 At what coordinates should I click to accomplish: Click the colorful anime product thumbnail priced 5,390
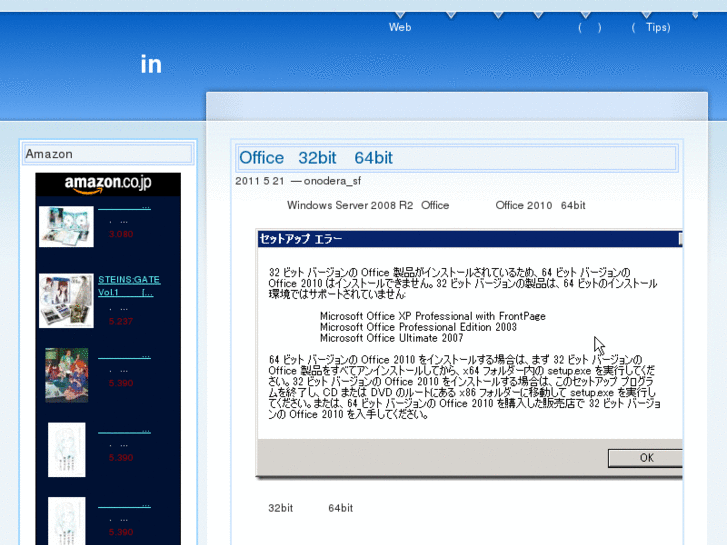point(67,375)
